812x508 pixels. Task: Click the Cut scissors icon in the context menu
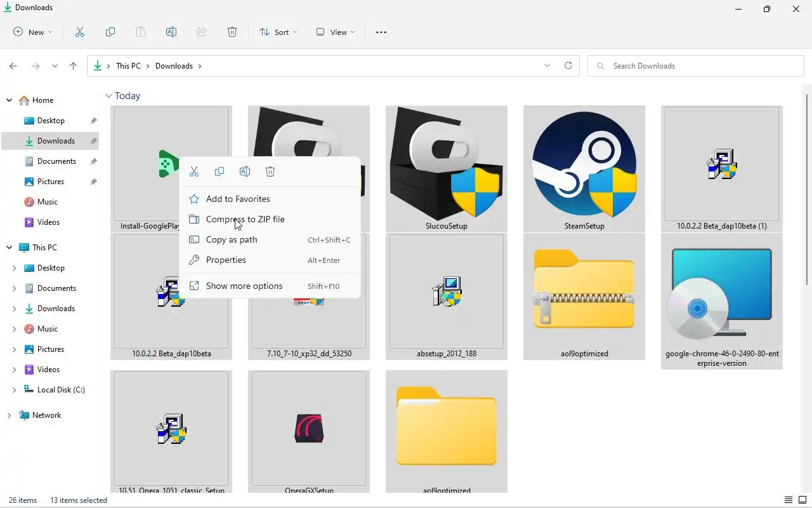(194, 171)
